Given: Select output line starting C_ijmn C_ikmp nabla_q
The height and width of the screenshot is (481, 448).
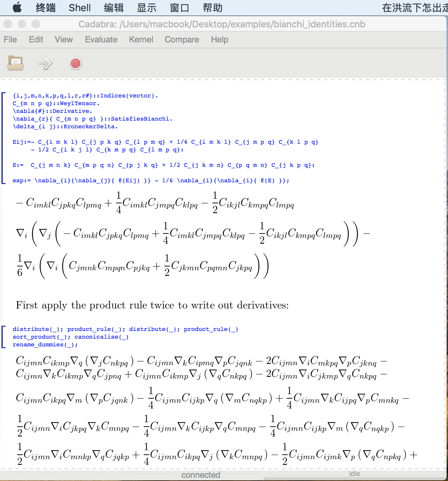Looking at the screenshot, I should [202, 361].
